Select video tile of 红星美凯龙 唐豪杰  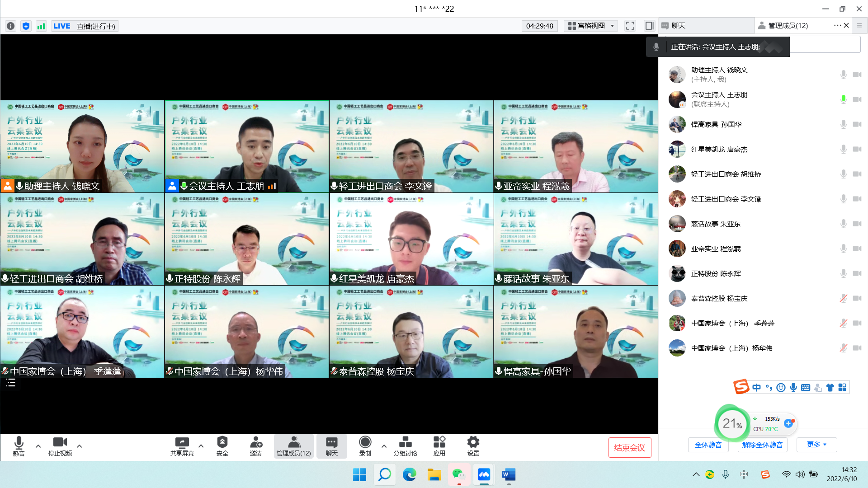coord(411,239)
